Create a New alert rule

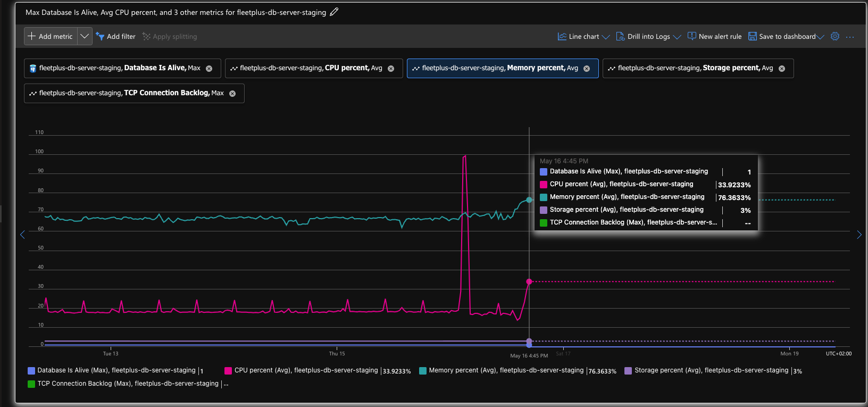(x=714, y=36)
